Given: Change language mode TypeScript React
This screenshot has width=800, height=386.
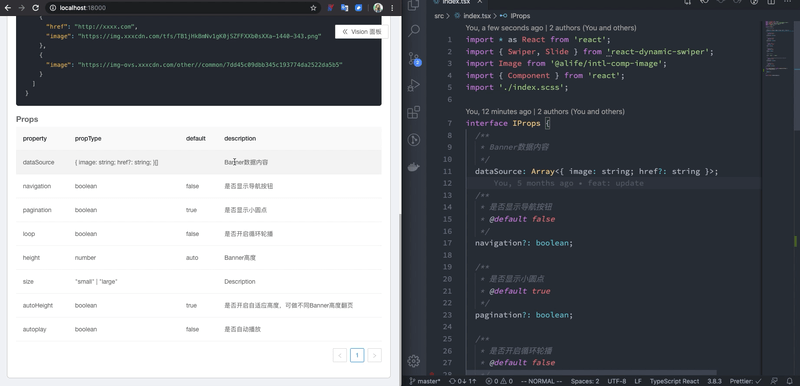Looking at the screenshot, I should click(x=674, y=381).
